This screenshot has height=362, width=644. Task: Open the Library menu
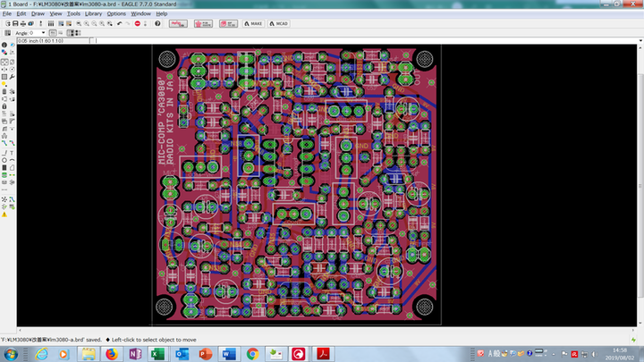tap(91, 13)
